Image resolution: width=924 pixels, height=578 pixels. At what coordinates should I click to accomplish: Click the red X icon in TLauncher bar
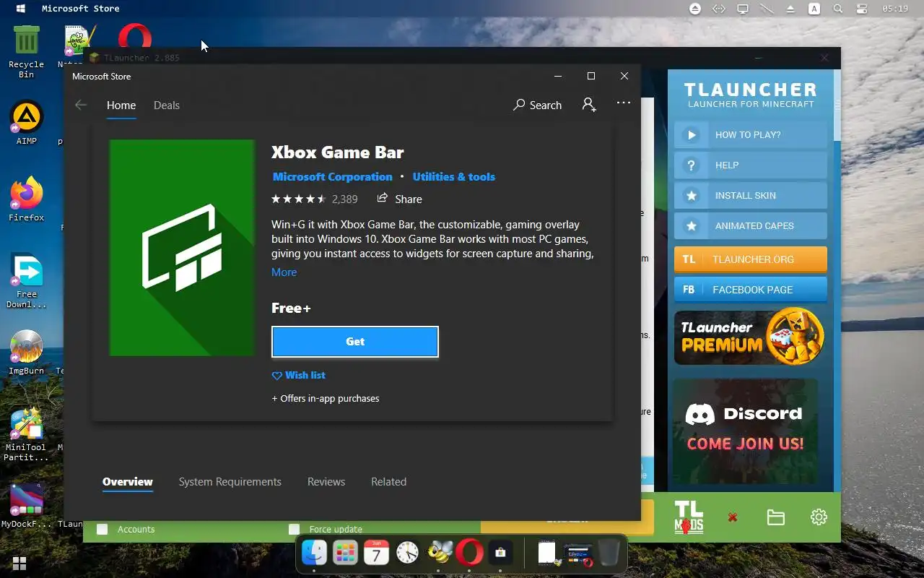click(733, 517)
